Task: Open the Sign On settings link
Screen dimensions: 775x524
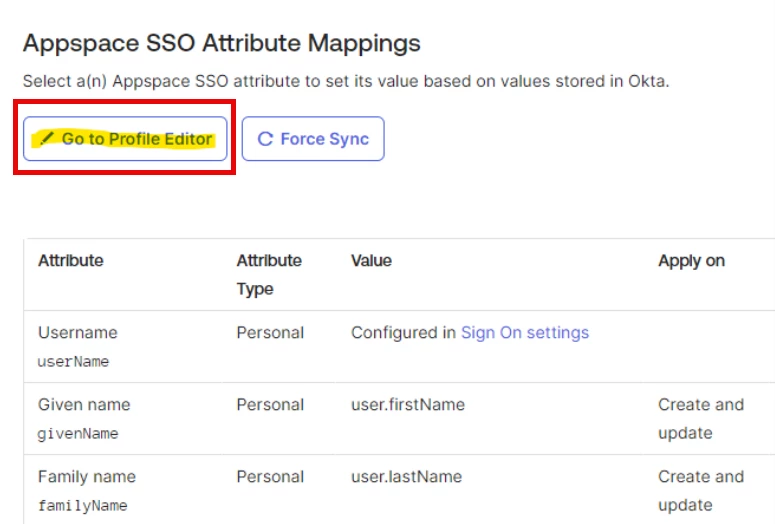Action: tap(525, 333)
